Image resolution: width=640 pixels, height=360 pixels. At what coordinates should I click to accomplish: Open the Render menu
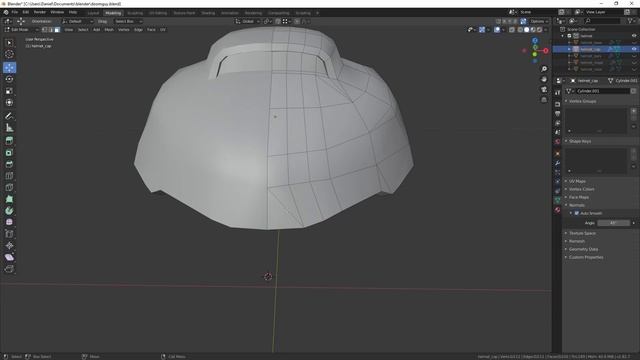pyautogui.click(x=40, y=12)
